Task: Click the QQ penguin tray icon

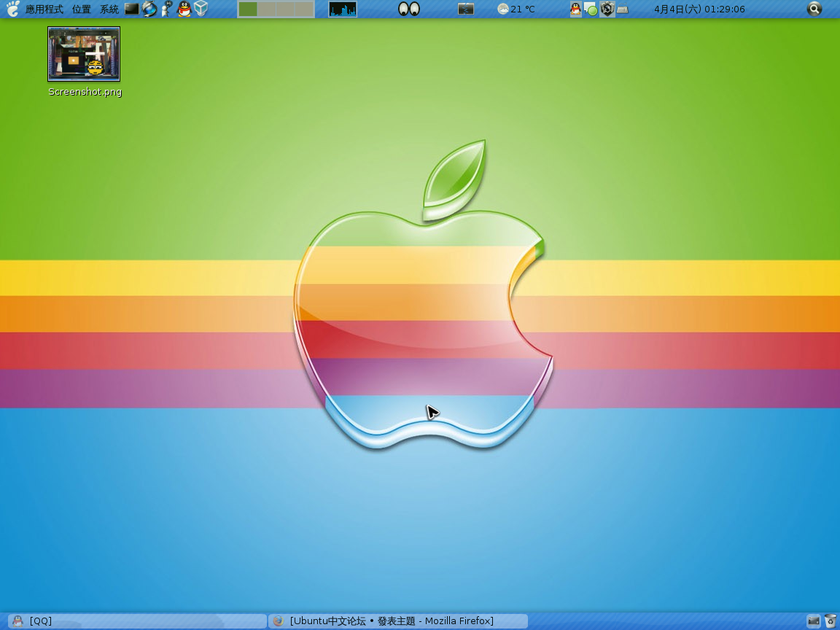Action: (x=576, y=9)
